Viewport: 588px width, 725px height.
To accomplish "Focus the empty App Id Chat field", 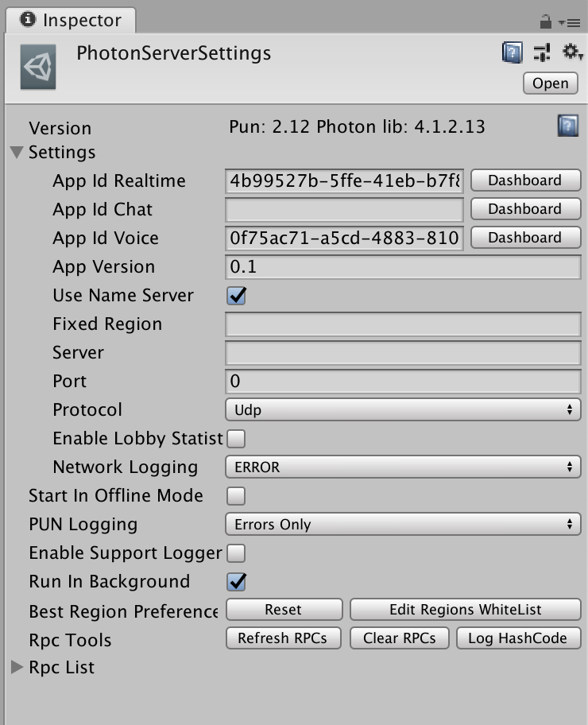I will (344, 210).
